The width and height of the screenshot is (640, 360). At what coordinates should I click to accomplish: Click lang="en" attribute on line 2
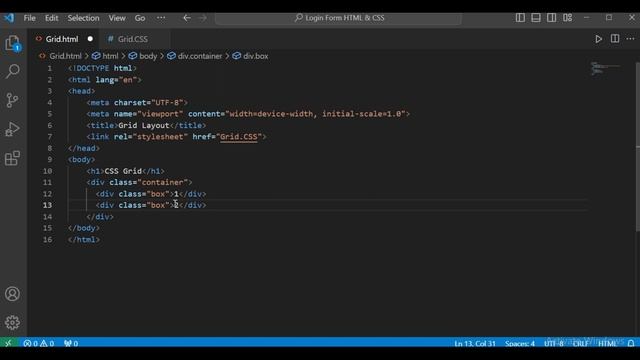pos(116,80)
